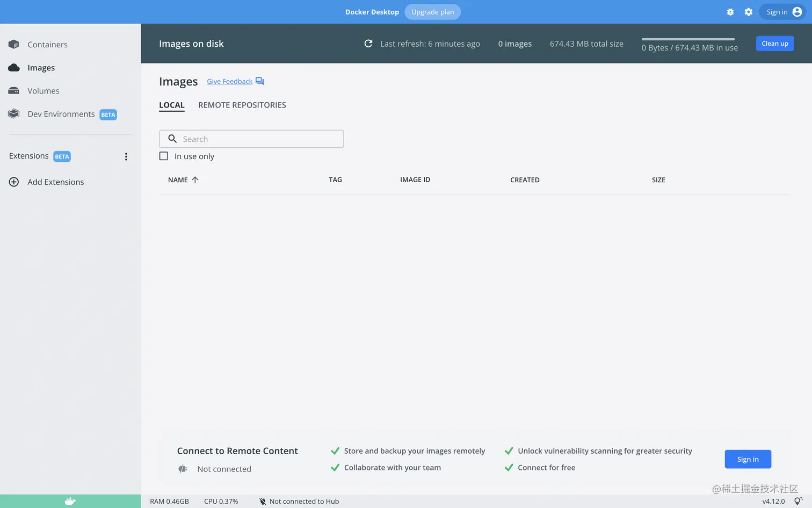Click the Add Extensions plus icon
812x508 pixels.
pyautogui.click(x=14, y=182)
